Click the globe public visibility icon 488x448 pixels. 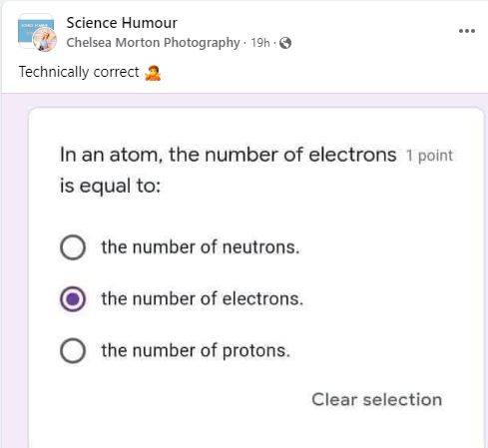click(285, 43)
